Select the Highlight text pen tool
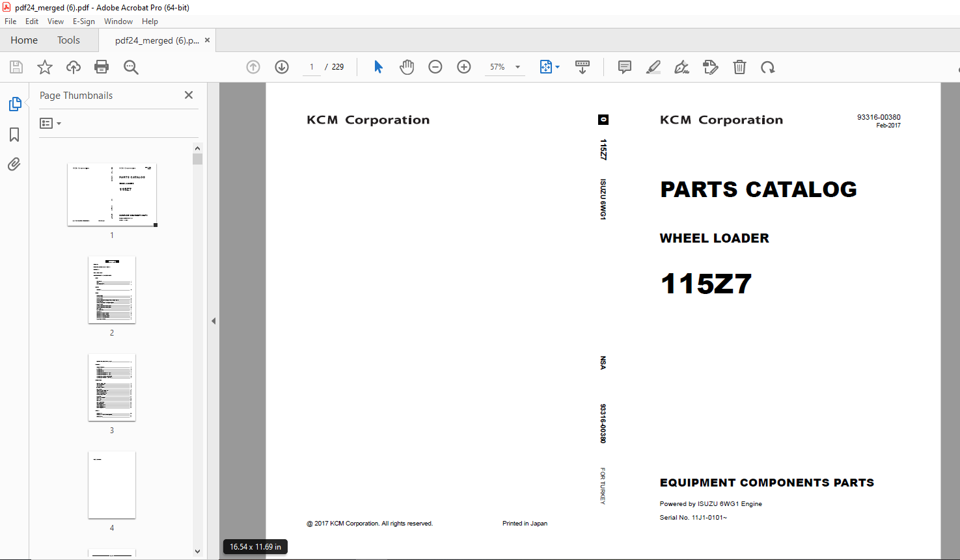 click(x=653, y=67)
